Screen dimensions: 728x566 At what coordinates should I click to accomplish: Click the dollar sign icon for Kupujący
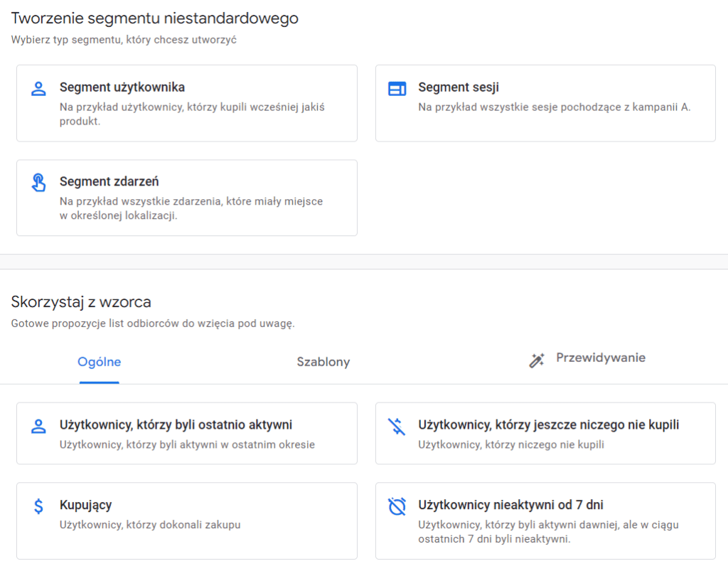point(38,506)
